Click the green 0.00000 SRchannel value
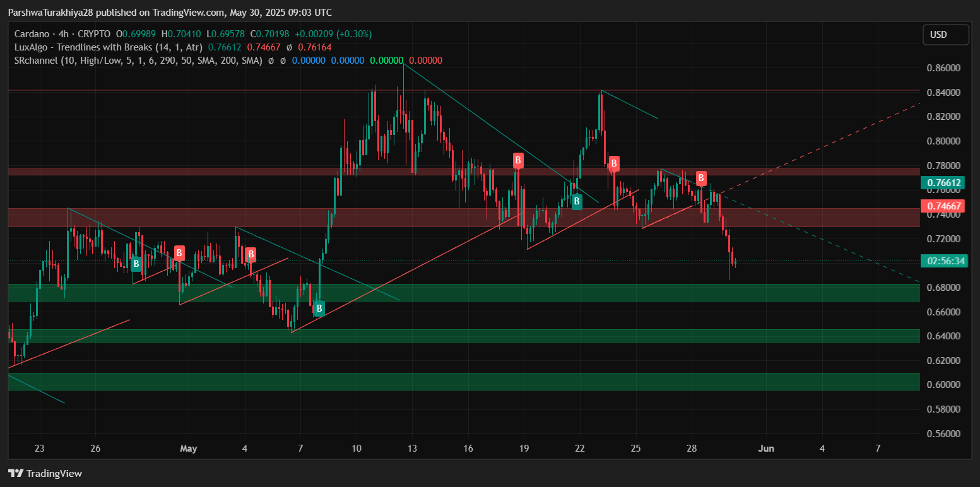Screen dimensions: 980x487 point(386,61)
